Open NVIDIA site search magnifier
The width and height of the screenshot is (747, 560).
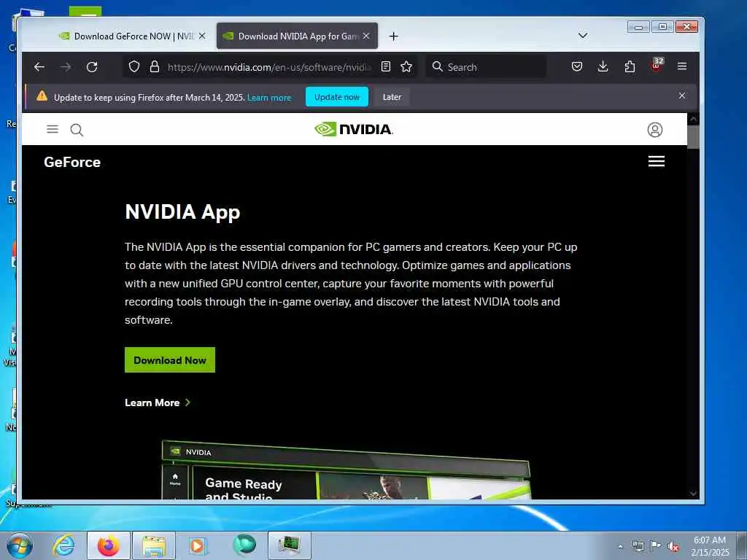click(77, 130)
